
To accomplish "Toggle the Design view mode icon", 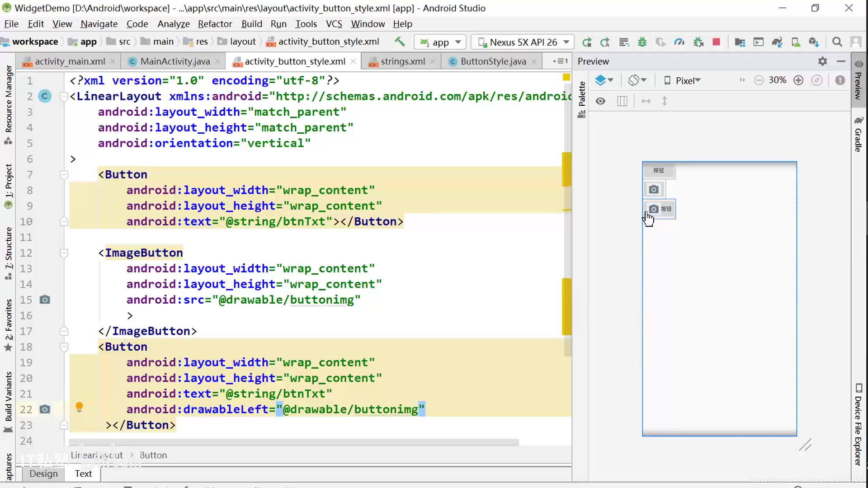I will 600,101.
